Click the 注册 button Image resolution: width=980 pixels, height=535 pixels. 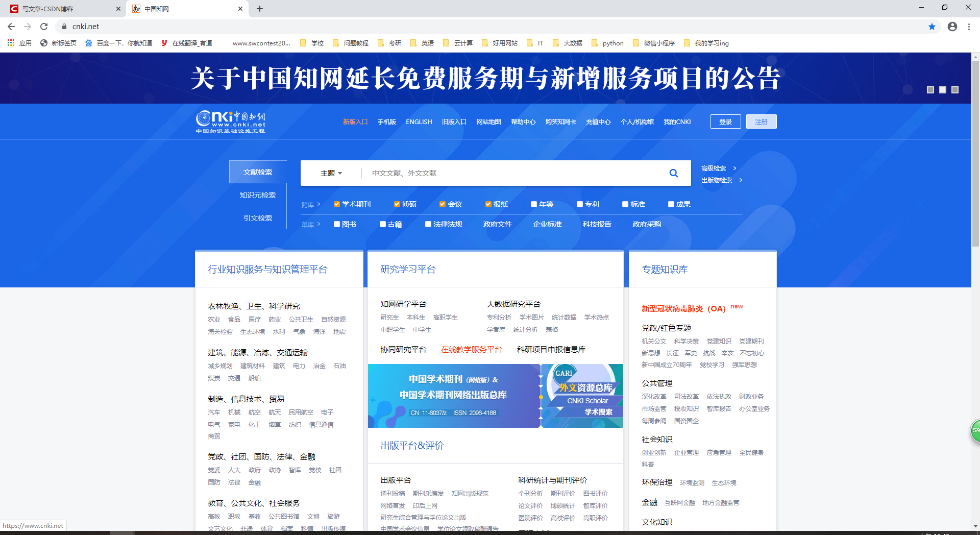click(x=762, y=121)
